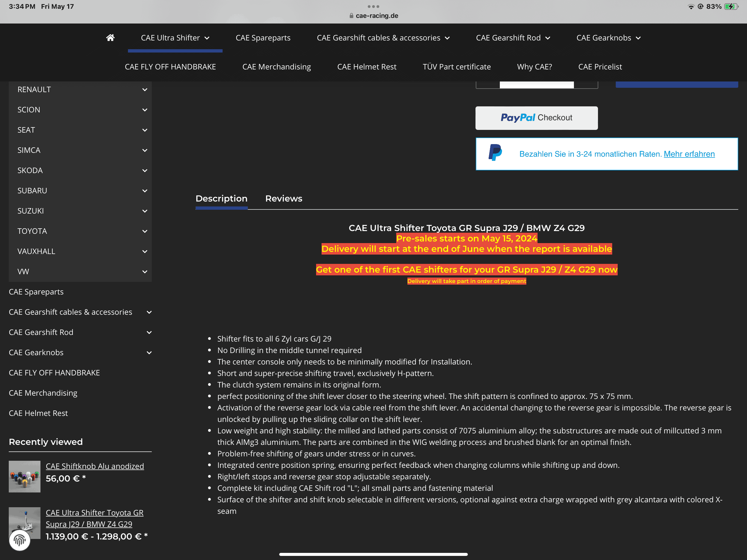Follow the Mehr erfahren link
Viewport: 747px width, 560px height.
tap(689, 154)
